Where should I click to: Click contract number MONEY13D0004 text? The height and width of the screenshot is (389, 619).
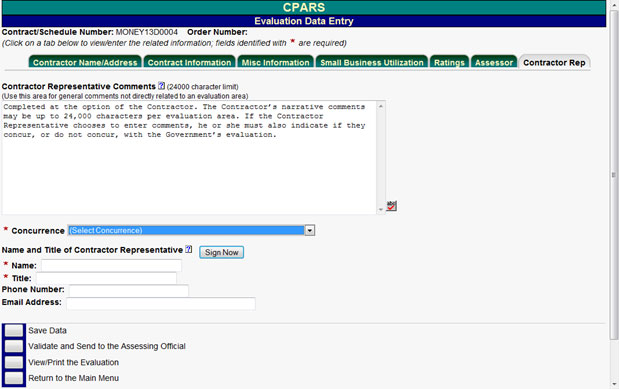[x=146, y=32]
